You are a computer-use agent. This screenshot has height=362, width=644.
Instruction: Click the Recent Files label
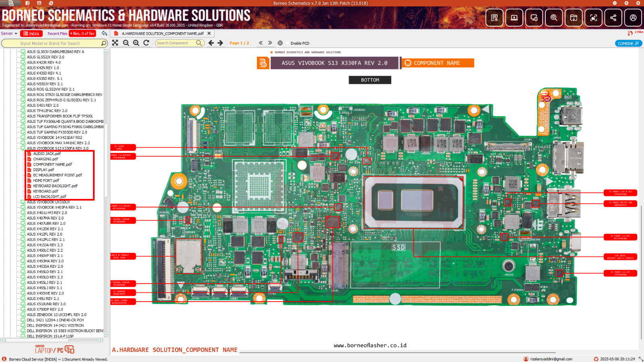click(x=57, y=33)
